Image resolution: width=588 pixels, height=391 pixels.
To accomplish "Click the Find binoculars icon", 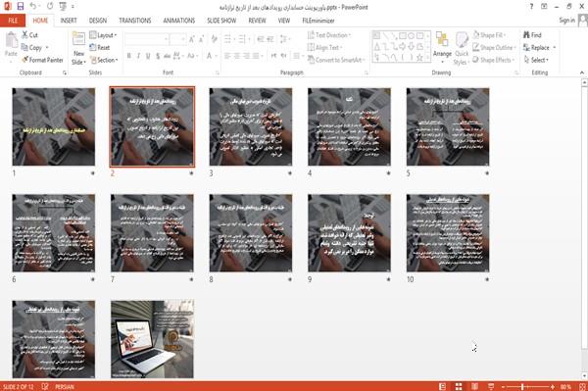I will tap(526, 35).
